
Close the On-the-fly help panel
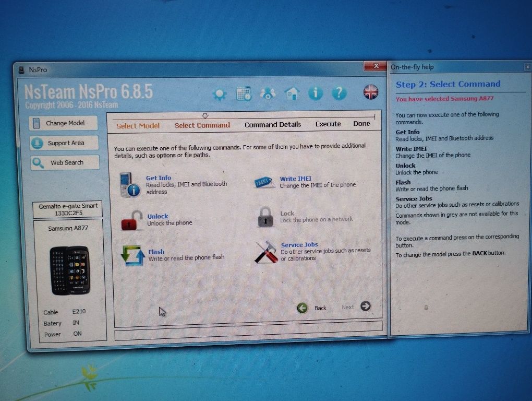point(527,67)
